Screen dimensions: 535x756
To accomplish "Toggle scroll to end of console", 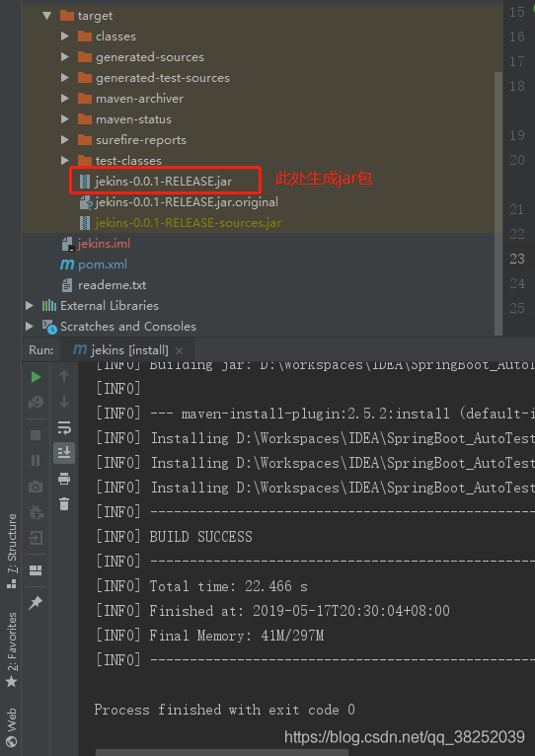I will coord(64,453).
